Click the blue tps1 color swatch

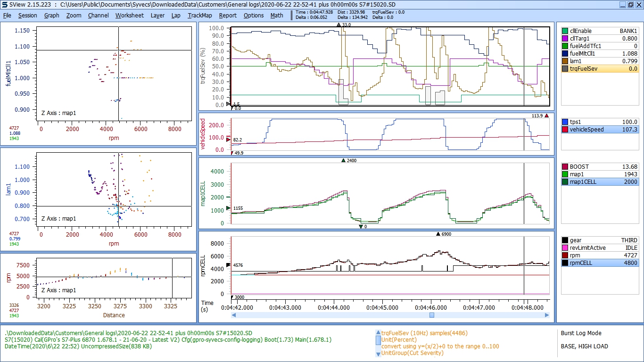pos(565,122)
